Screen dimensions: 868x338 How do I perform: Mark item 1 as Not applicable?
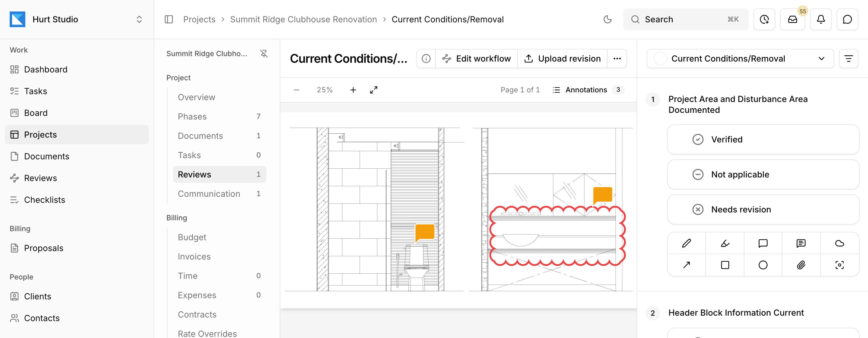pos(763,174)
